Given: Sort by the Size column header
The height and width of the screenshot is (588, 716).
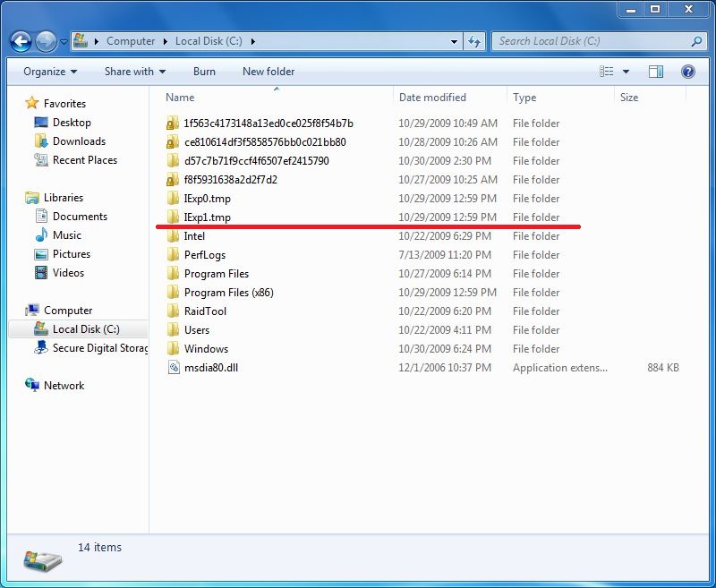Looking at the screenshot, I should 629,98.
